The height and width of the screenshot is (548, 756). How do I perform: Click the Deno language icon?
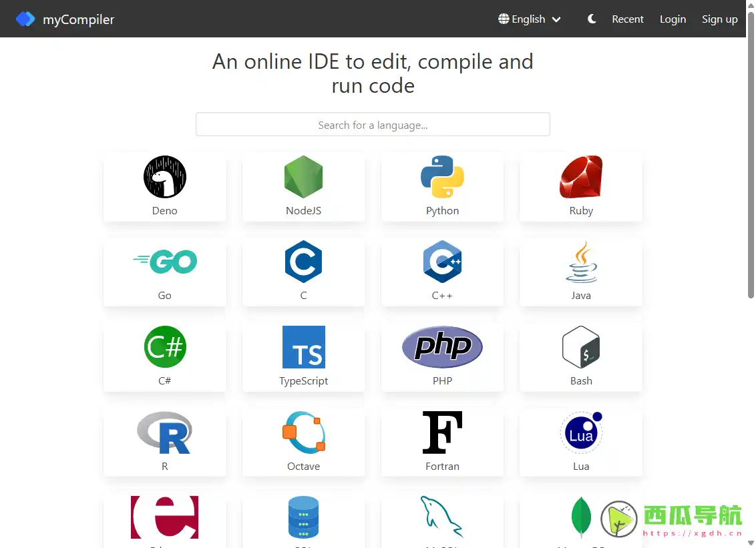click(x=164, y=177)
